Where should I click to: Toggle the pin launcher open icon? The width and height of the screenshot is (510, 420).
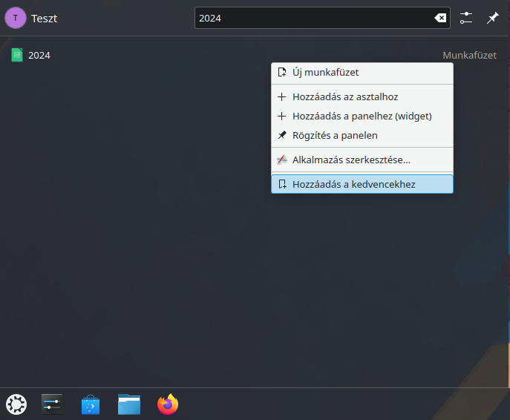coord(492,18)
